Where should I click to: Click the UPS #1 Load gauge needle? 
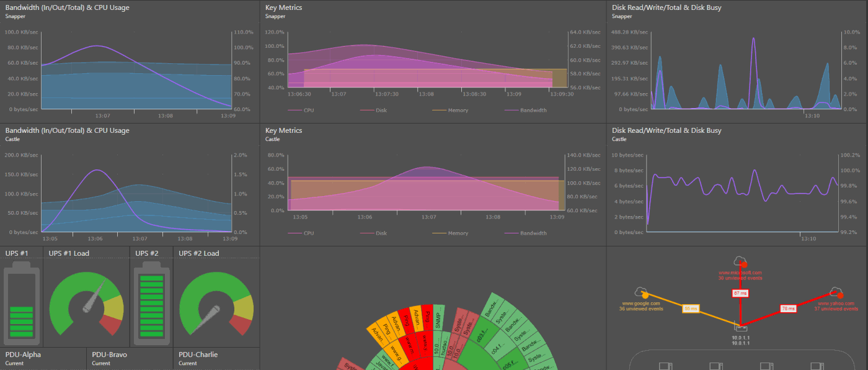point(92,300)
